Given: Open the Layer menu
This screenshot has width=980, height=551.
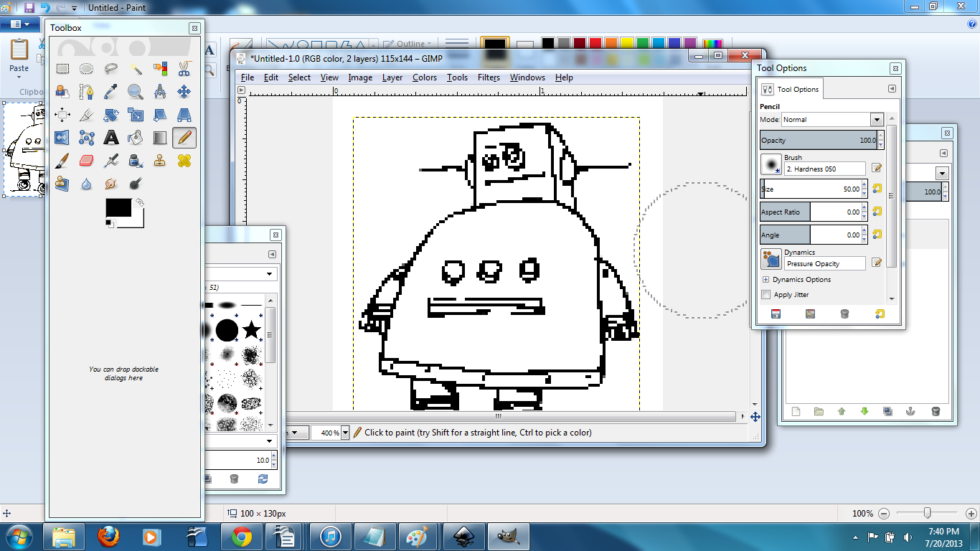Looking at the screenshot, I should click(x=392, y=77).
